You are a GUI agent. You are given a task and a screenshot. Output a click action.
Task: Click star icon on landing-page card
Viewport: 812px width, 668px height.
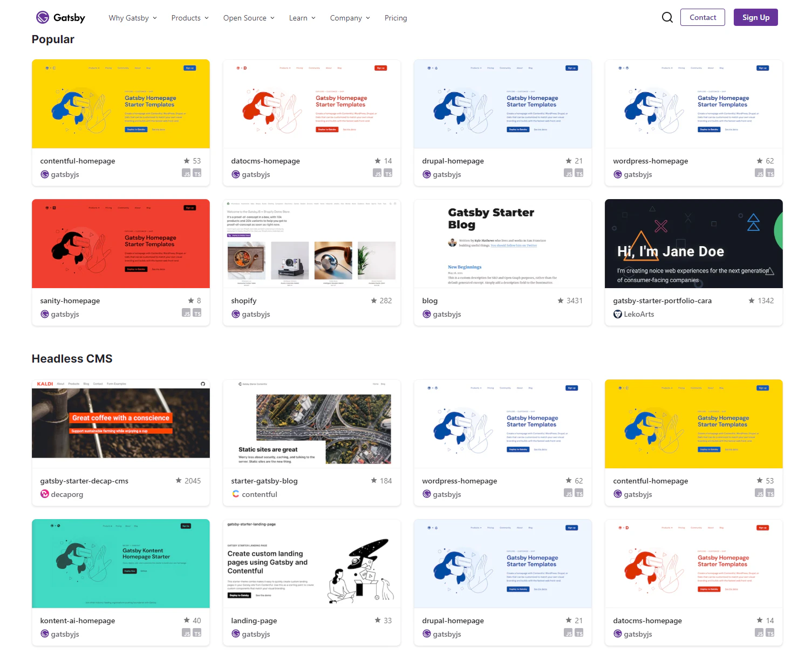378,620
